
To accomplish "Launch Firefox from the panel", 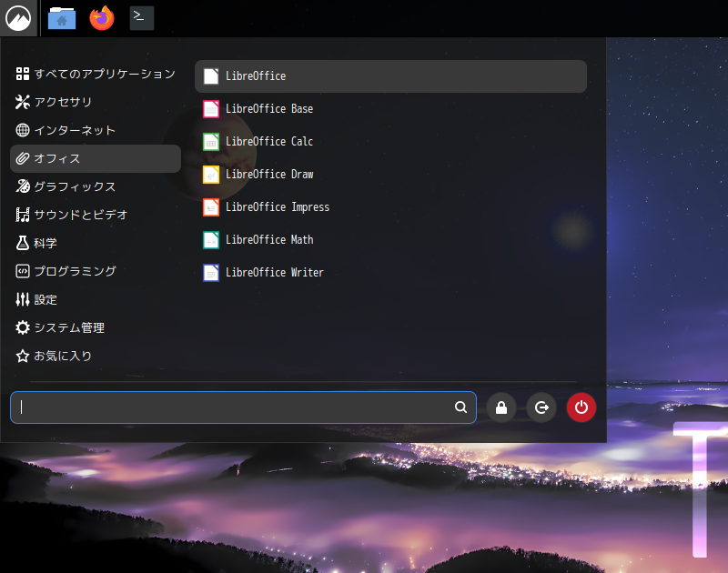I will pos(102,18).
